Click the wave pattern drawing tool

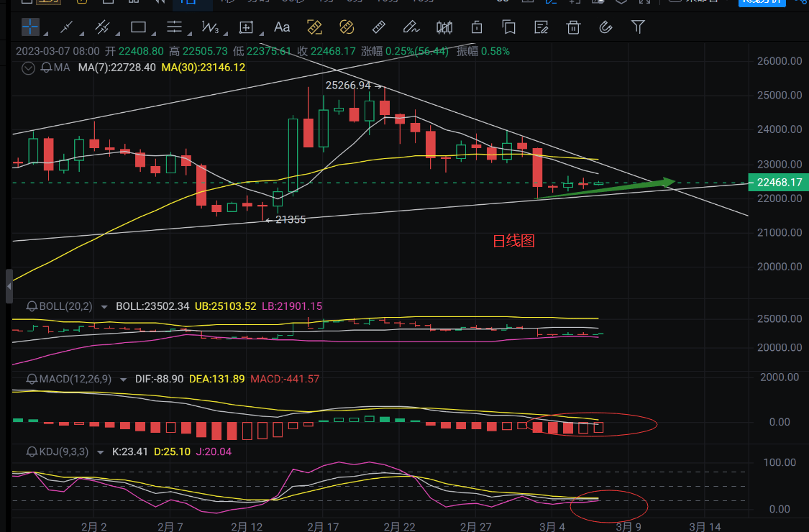click(210, 27)
